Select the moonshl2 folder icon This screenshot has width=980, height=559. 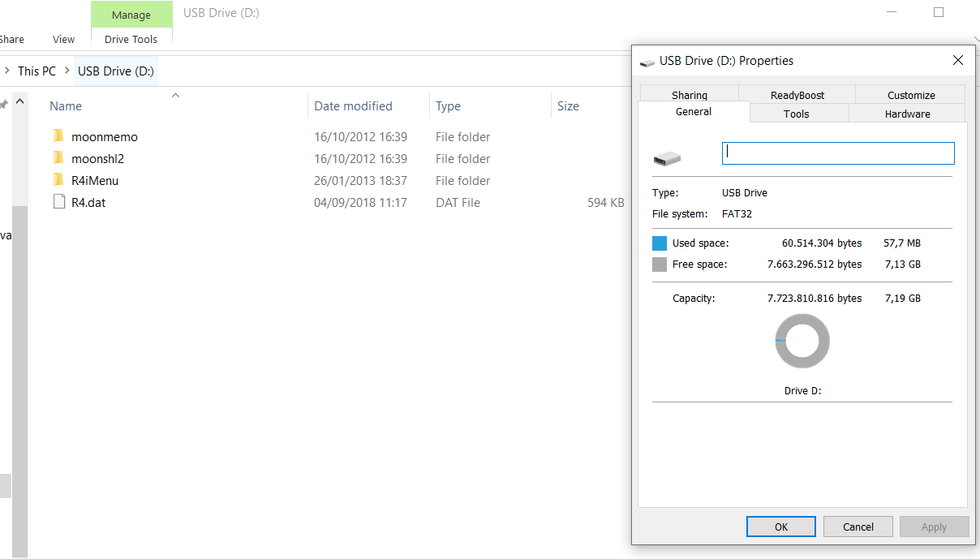click(x=58, y=158)
